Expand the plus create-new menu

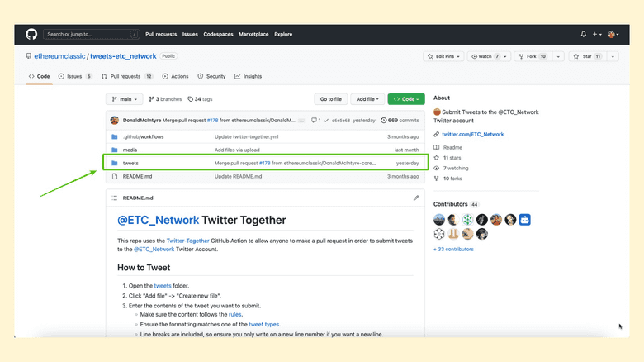pos(598,34)
